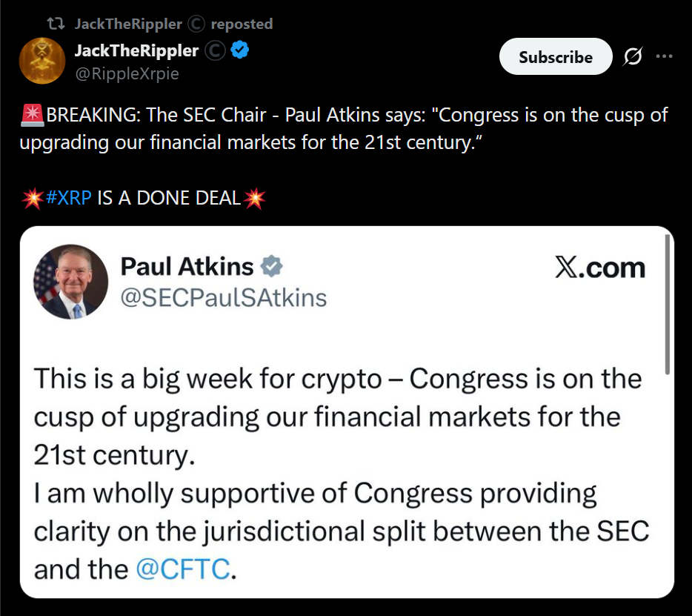Click the collision emoji after DONE DEAL

(254, 199)
